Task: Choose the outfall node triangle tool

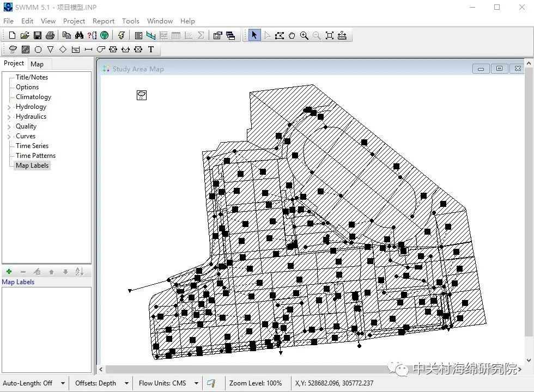Action: [50, 50]
